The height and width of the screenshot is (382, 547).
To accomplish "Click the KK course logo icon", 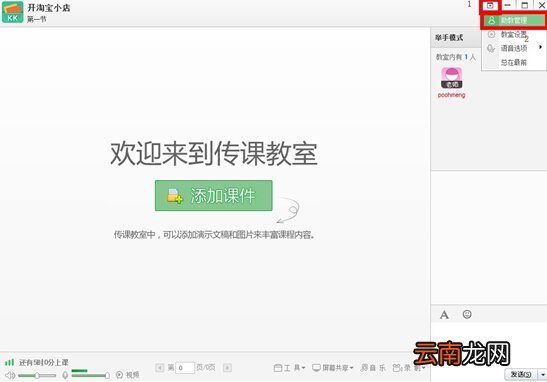I will point(13,12).
